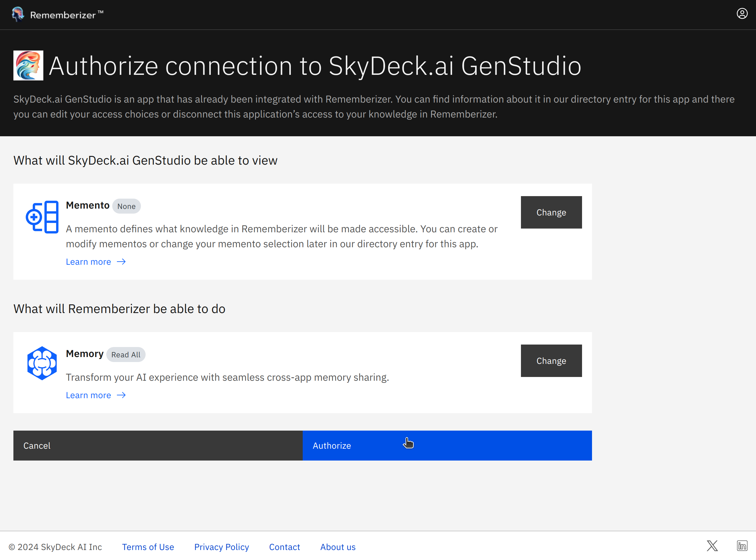Screen dimensions: 756x560
Task: Open the X (Twitter) social icon
Action: pyautogui.click(x=712, y=546)
